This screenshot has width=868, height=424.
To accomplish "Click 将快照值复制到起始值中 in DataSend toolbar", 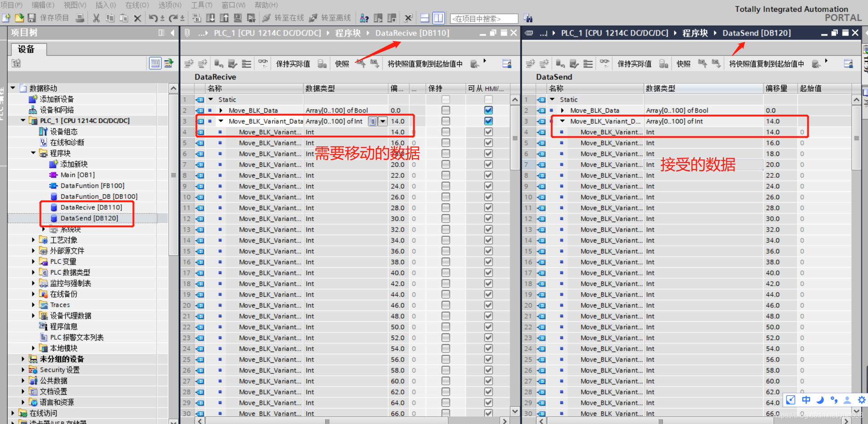I will pos(766,64).
